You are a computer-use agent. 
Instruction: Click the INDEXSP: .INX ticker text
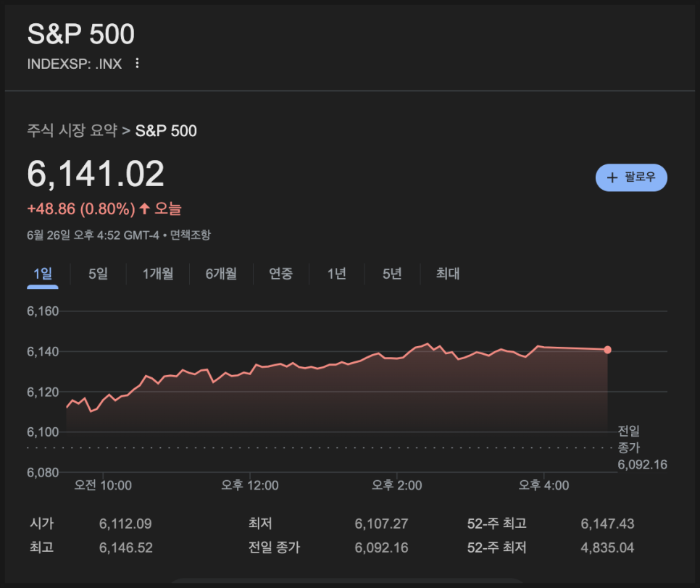click(x=75, y=64)
